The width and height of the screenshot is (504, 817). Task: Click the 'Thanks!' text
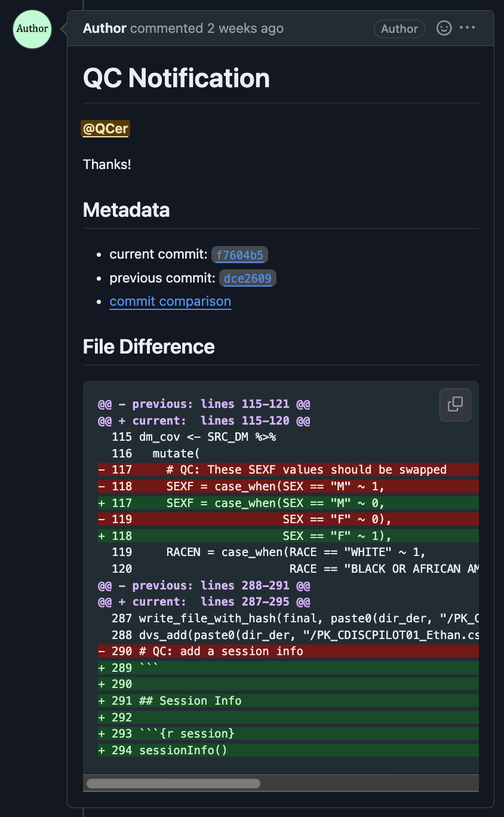click(x=107, y=164)
